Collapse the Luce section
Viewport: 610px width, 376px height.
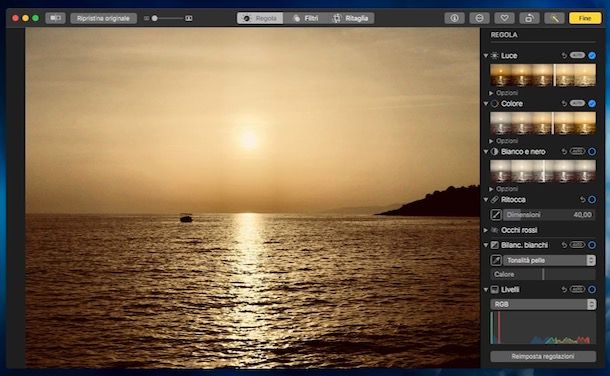click(486, 56)
